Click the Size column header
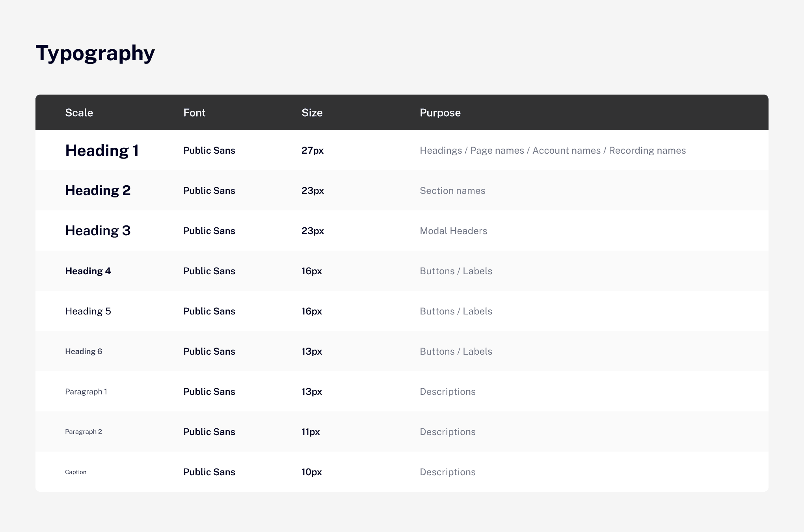The image size is (804, 532). (x=312, y=113)
